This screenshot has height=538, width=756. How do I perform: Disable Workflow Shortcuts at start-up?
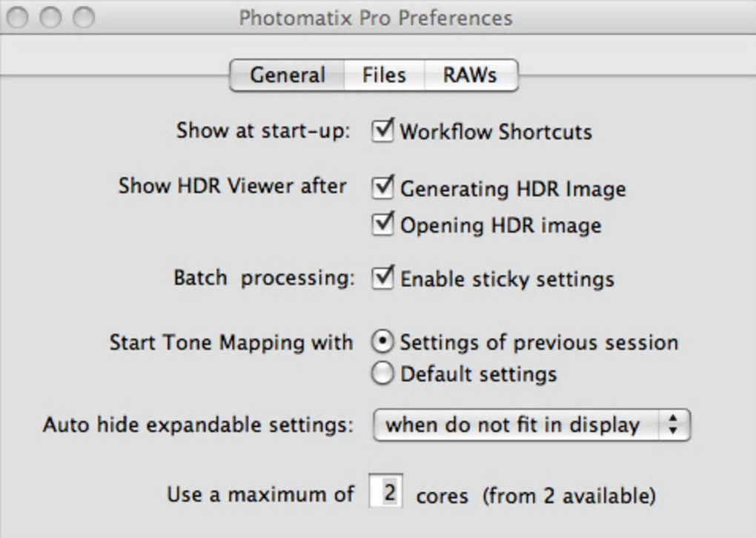[382, 131]
